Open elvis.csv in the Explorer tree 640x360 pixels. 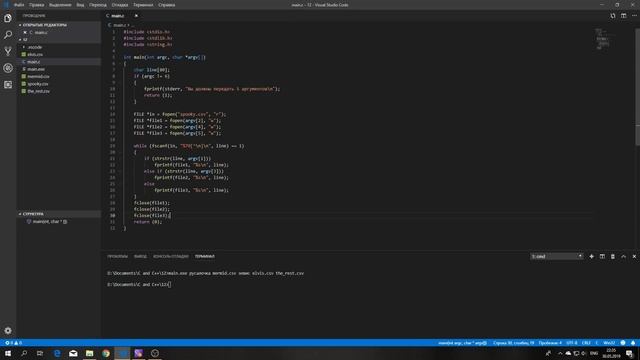[35, 54]
